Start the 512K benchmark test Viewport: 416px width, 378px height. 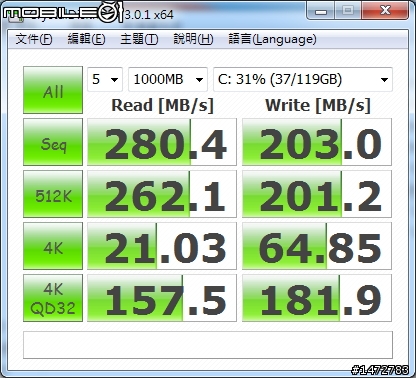53,194
